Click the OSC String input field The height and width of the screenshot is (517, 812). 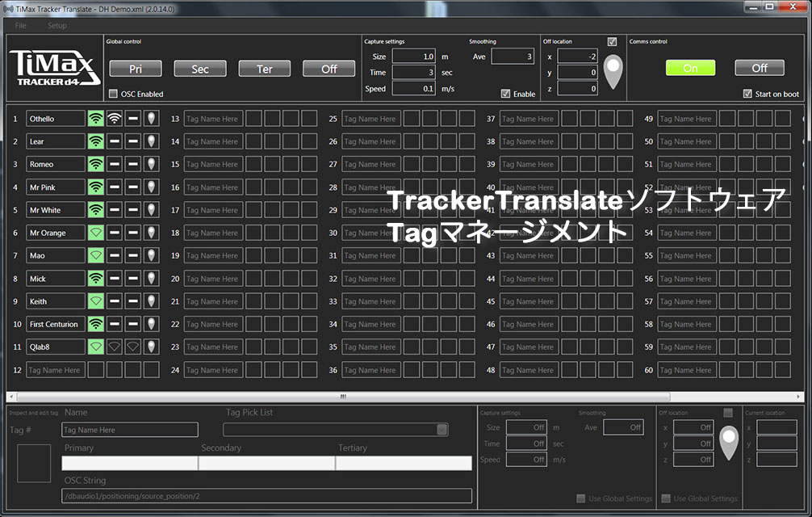click(x=266, y=496)
